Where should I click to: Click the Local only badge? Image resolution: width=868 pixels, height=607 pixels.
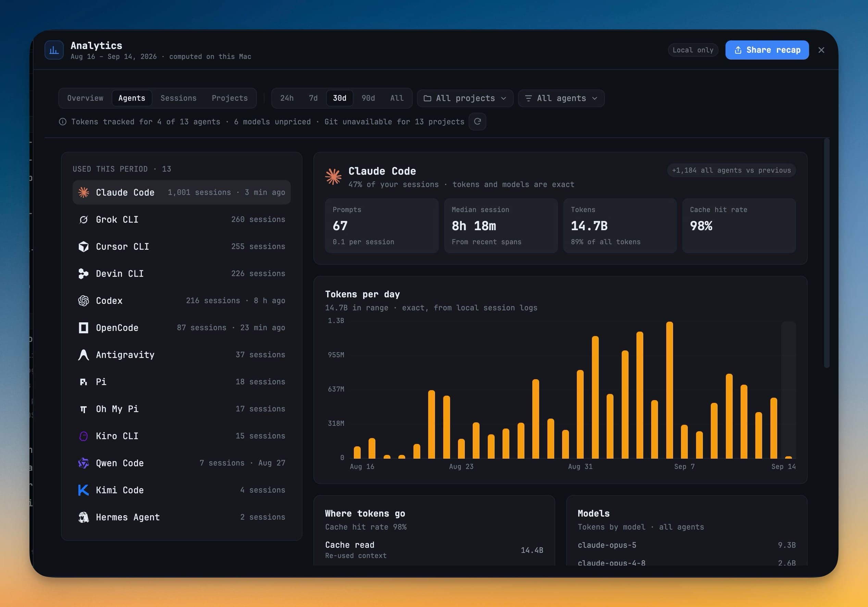[x=693, y=50]
